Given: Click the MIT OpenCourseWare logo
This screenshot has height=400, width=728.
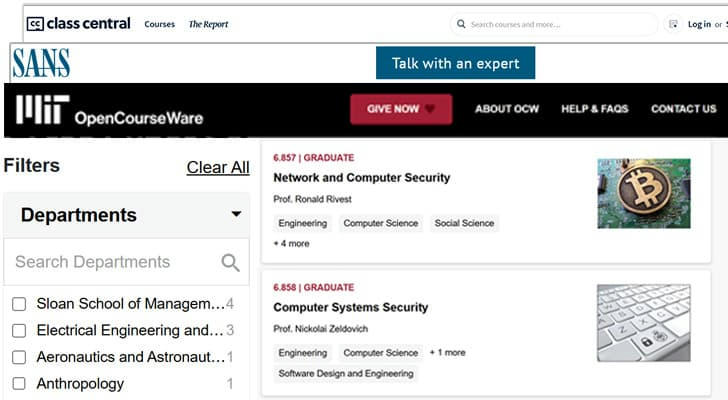Looking at the screenshot, I should (109, 111).
